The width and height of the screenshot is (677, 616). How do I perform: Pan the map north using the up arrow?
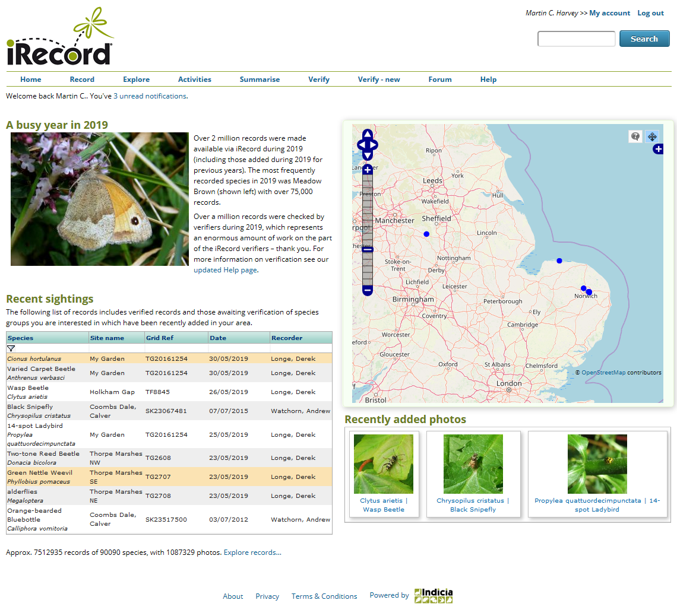(367, 134)
